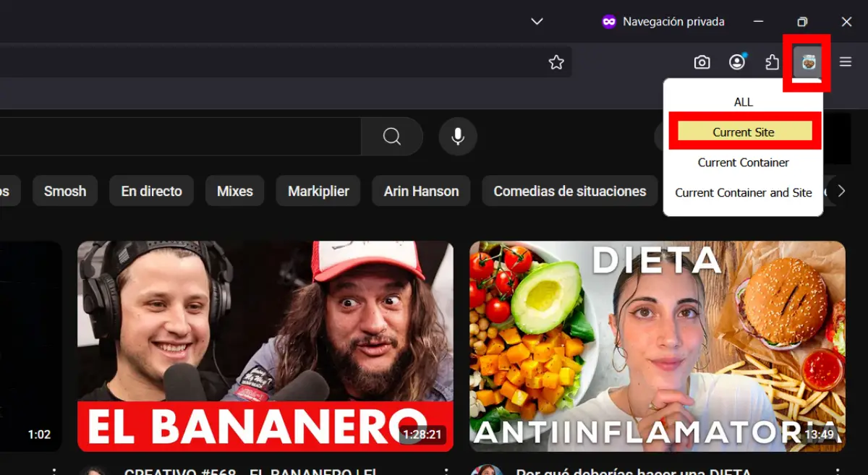The height and width of the screenshot is (475, 868).
Task: Show more category chips with right arrow
Action: coord(841,191)
